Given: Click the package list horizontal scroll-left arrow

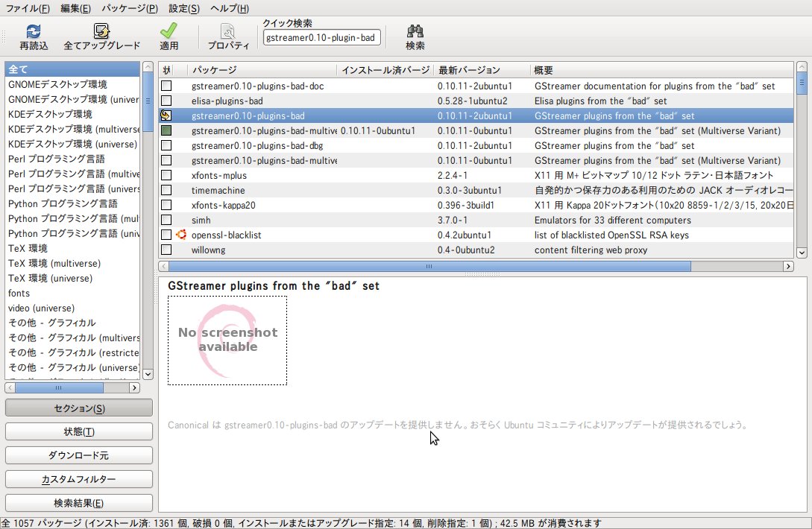Looking at the screenshot, I should click(x=164, y=267).
